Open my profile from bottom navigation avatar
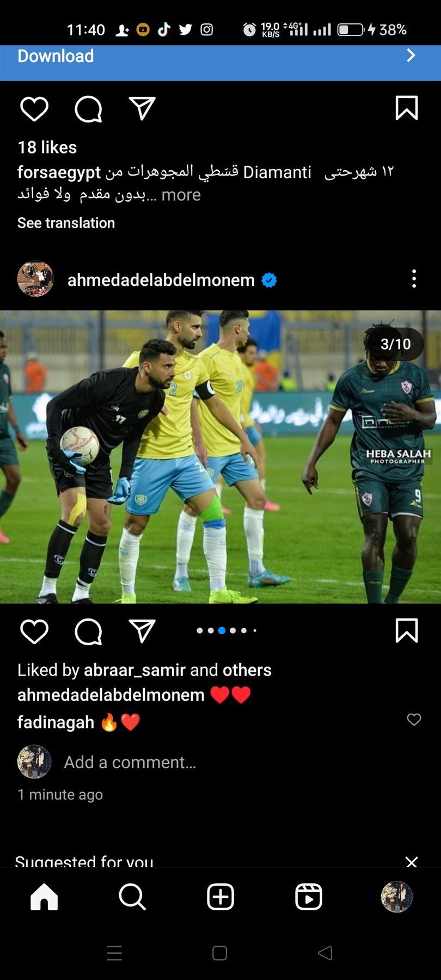 [x=397, y=897]
